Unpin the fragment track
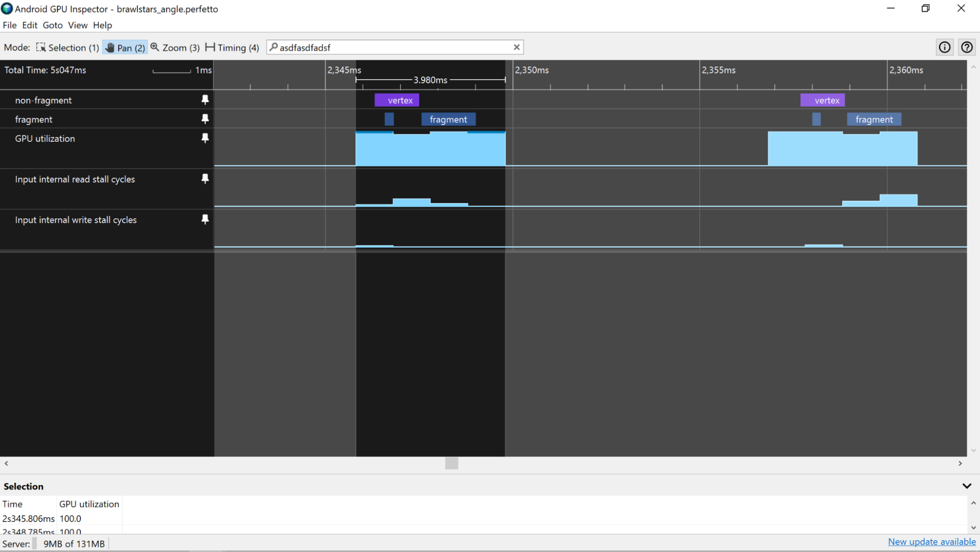This screenshot has width=980, height=552. 205,119
